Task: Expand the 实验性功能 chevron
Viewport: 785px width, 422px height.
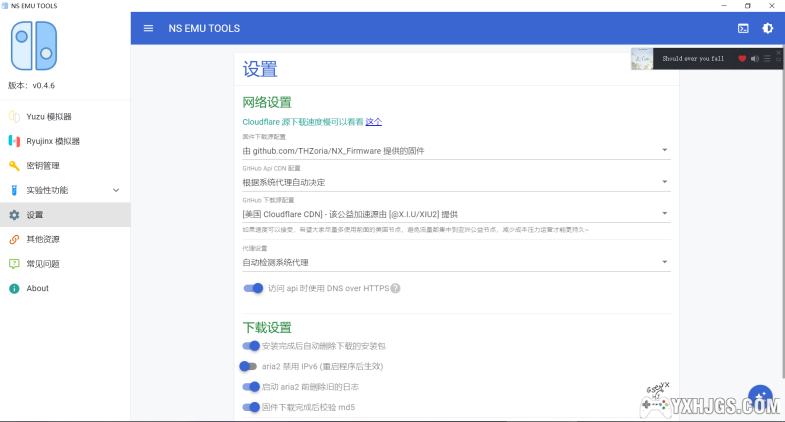Action: [116, 190]
